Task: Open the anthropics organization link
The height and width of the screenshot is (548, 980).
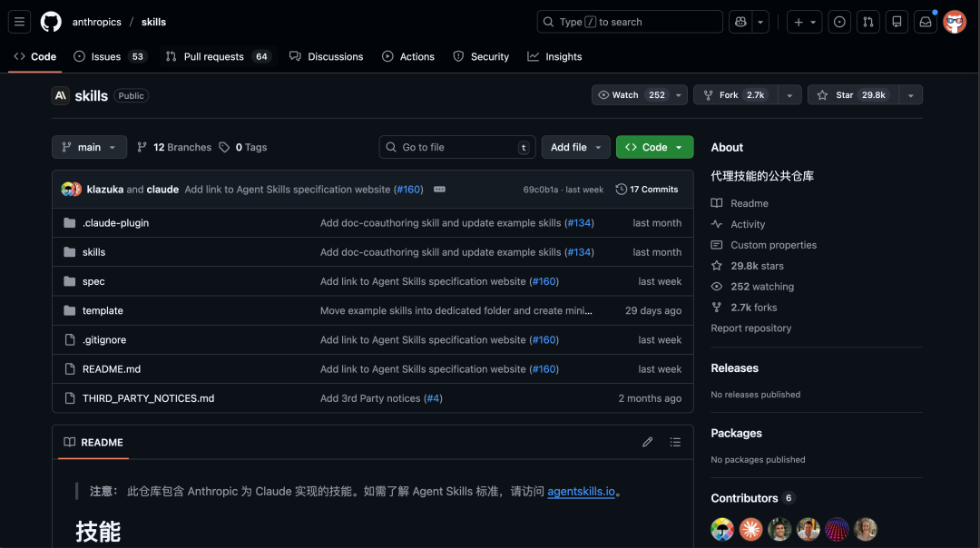Action: click(x=97, y=22)
